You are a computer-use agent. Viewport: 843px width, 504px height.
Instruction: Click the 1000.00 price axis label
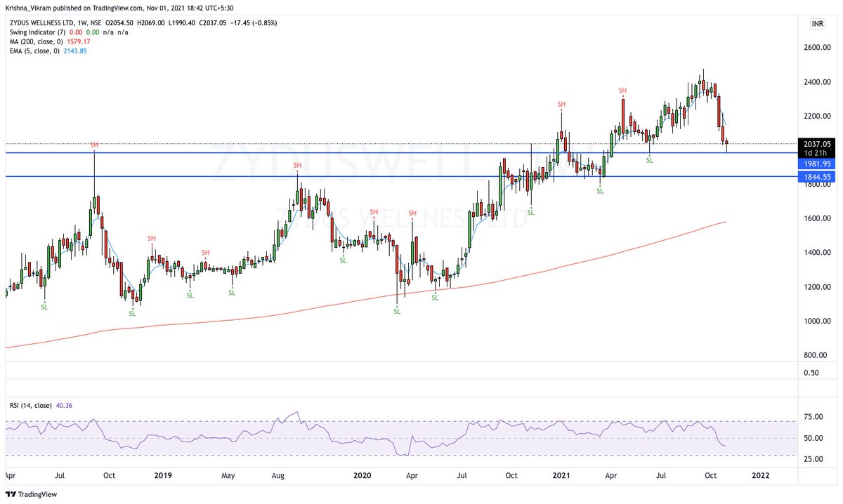point(819,321)
